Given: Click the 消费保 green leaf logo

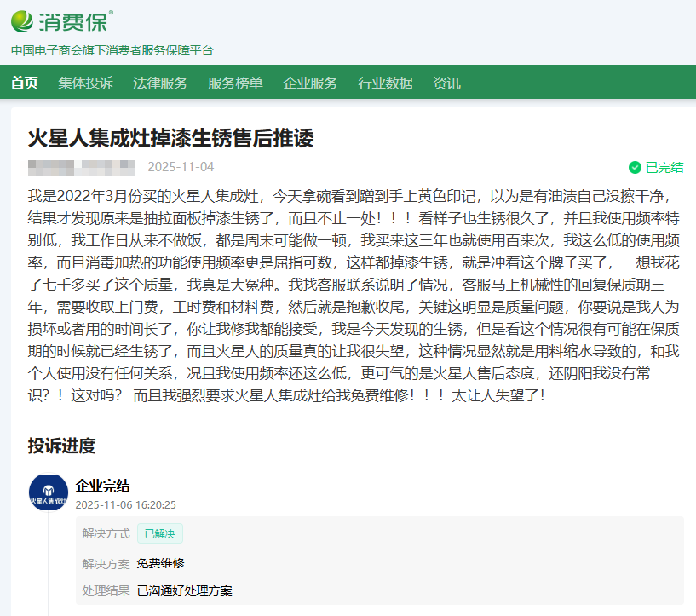Looking at the screenshot, I should (x=24, y=20).
